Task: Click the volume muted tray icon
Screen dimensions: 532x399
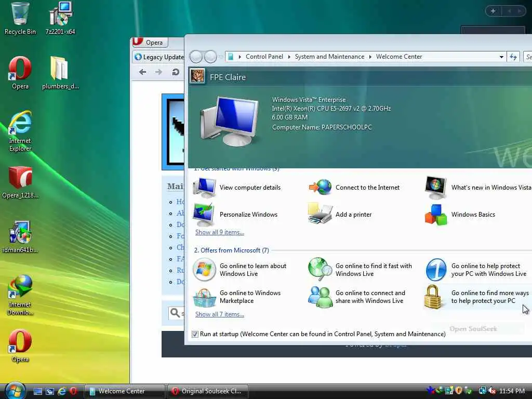Action: 492,391
